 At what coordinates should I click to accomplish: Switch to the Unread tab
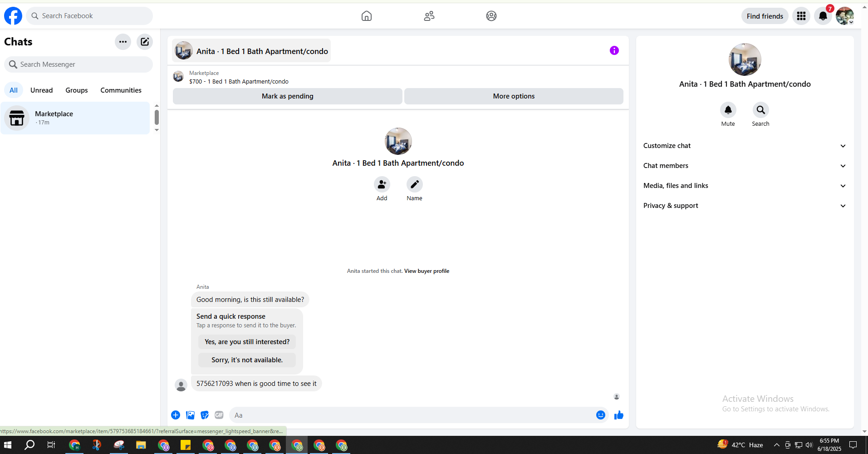coord(42,90)
